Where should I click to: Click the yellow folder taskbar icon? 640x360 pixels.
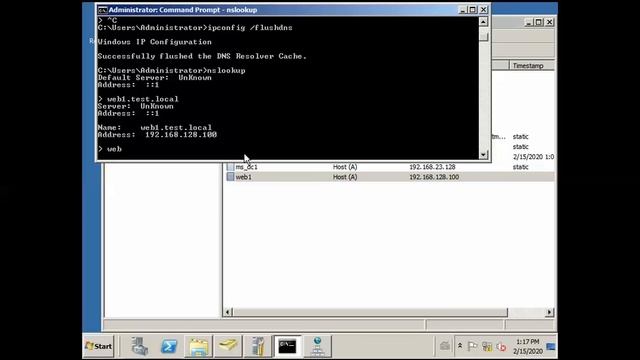click(228, 346)
